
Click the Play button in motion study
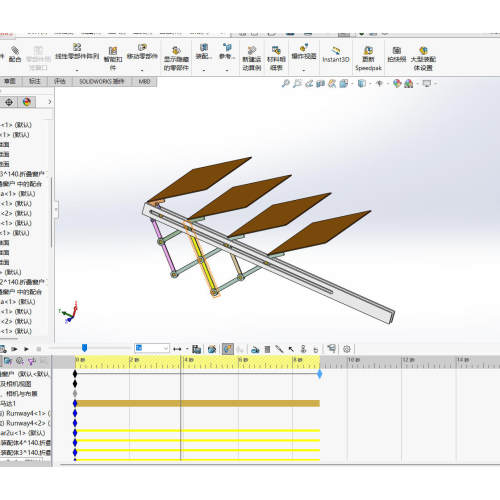coord(26,349)
